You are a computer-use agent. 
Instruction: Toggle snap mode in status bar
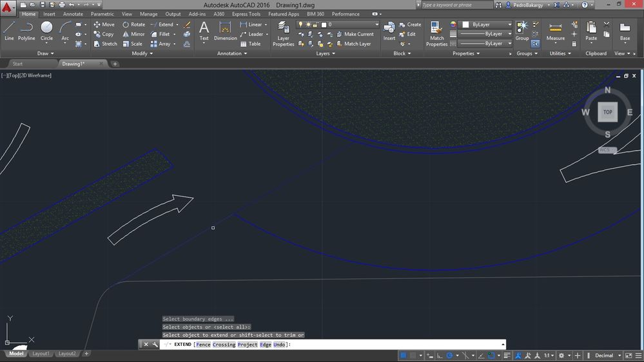click(x=413, y=356)
